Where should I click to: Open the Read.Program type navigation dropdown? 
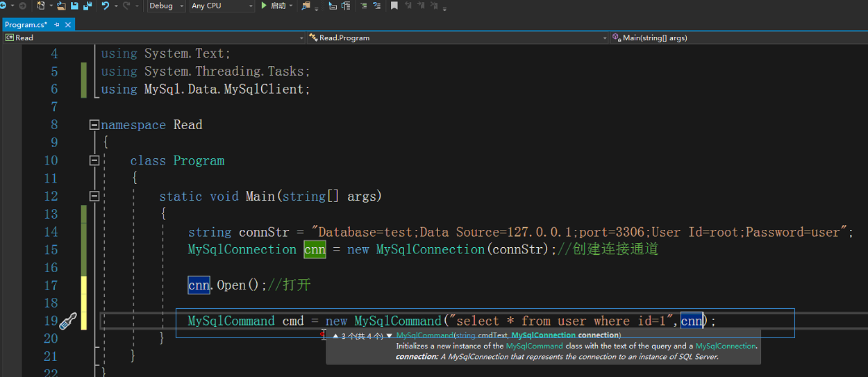click(458, 37)
